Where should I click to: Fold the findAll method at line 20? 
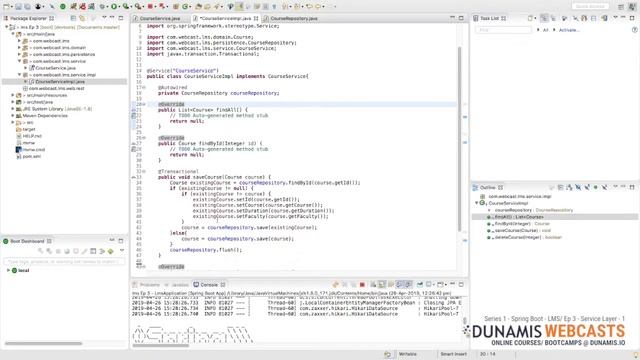tap(144, 104)
